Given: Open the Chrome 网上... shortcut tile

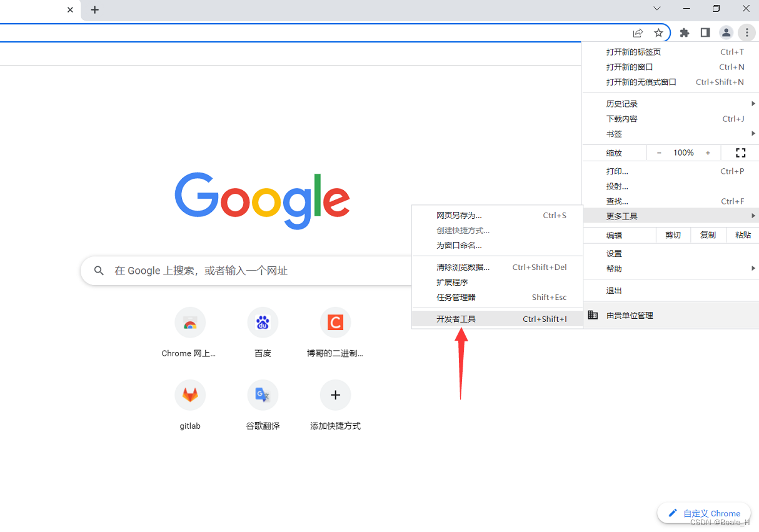Looking at the screenshot, I should pos(190,333).
